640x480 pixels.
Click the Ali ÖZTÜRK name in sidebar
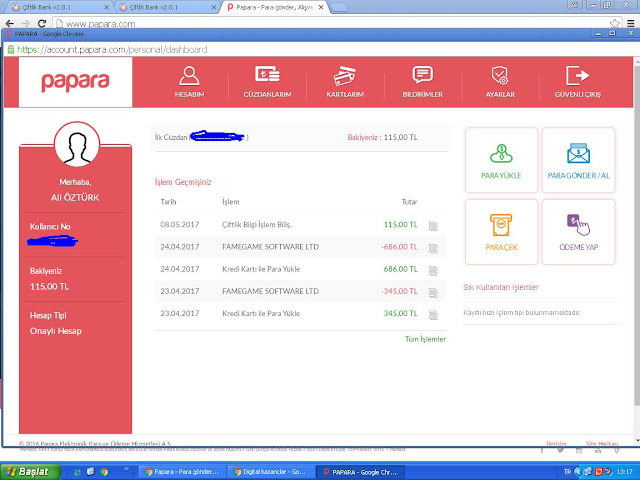(x=75, y=198)
